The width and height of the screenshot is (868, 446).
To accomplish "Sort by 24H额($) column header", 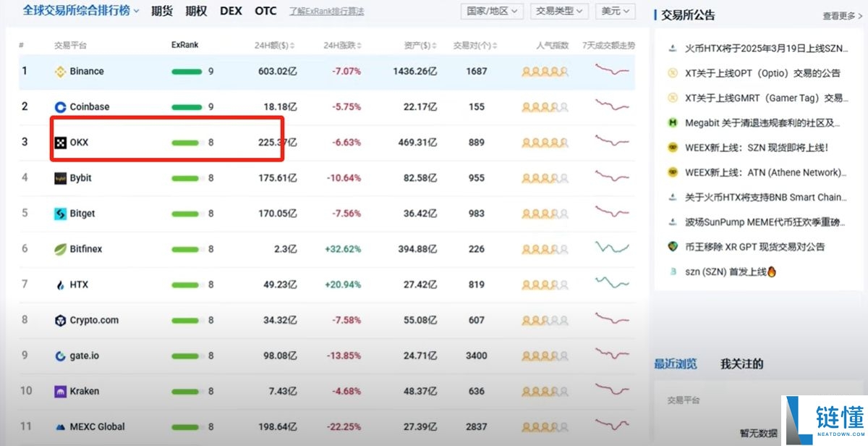I will click(276, 45).
